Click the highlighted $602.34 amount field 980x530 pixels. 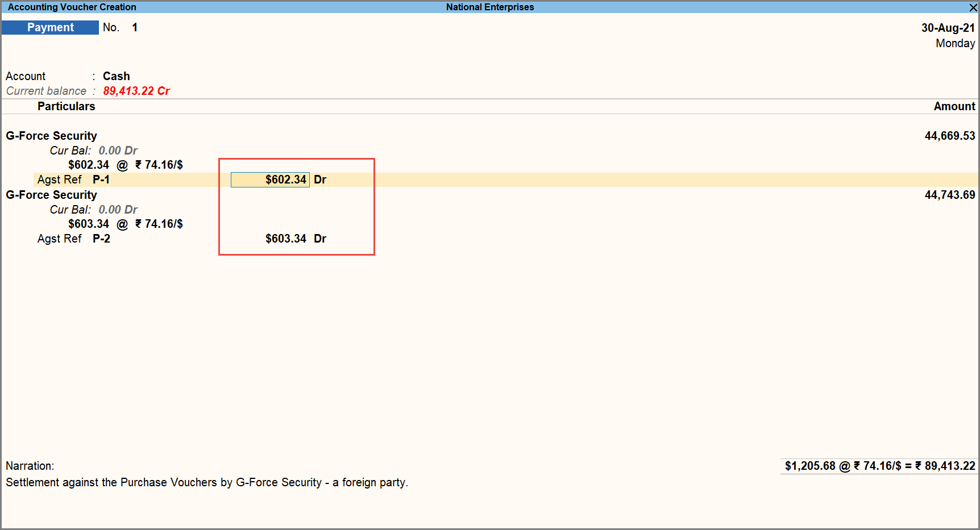coord(270,180)
